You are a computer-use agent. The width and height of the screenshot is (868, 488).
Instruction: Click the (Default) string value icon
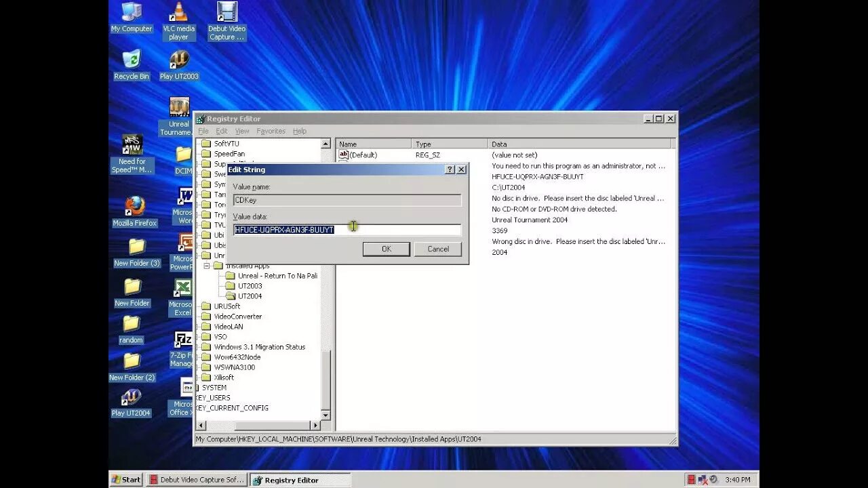tap(343, 155)
